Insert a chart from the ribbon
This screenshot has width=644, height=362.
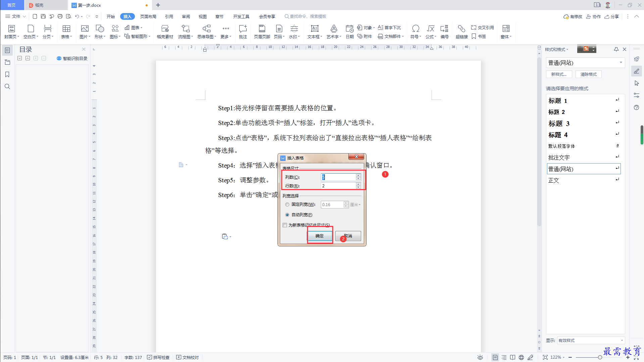pos(134,27)
